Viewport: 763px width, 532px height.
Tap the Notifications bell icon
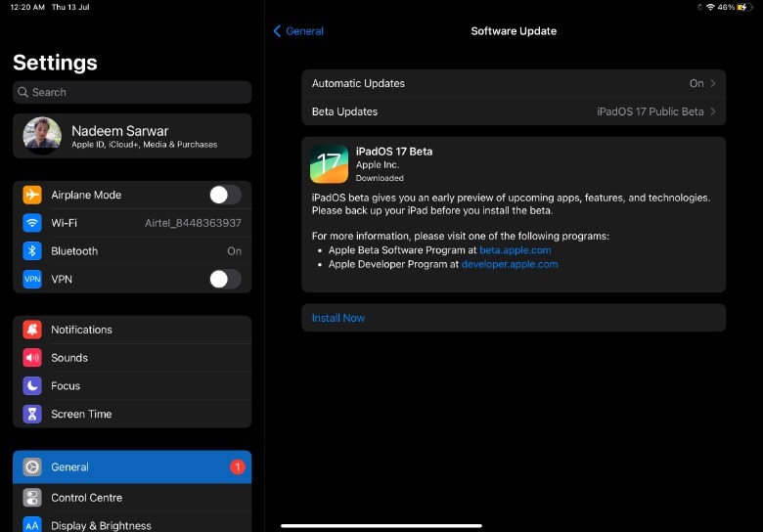32,330
